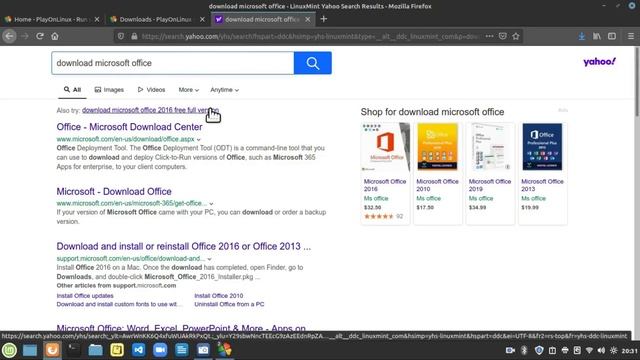Click the forward navigation arrow
This screenshot has height=360, width=640.
(x=24, y=36)
